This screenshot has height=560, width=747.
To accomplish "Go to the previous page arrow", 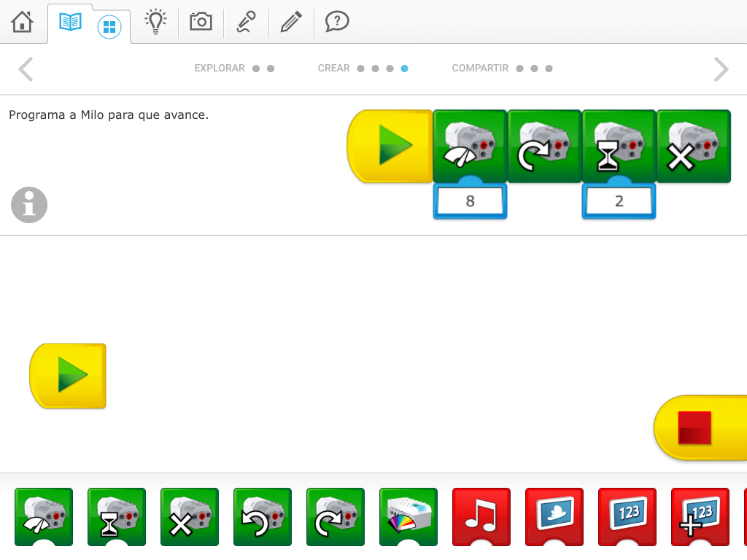I will click(x=26, y=69).
